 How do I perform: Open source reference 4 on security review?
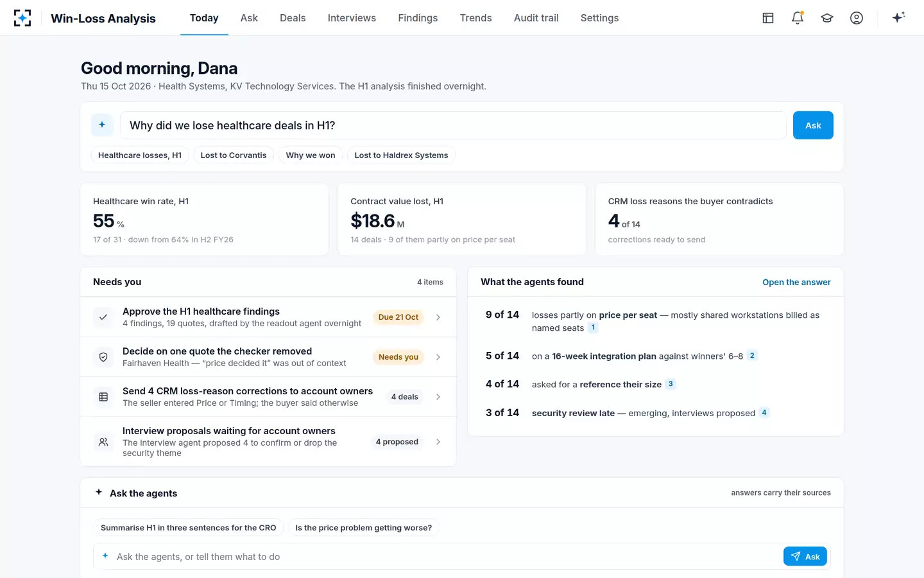tap(764, 412)
